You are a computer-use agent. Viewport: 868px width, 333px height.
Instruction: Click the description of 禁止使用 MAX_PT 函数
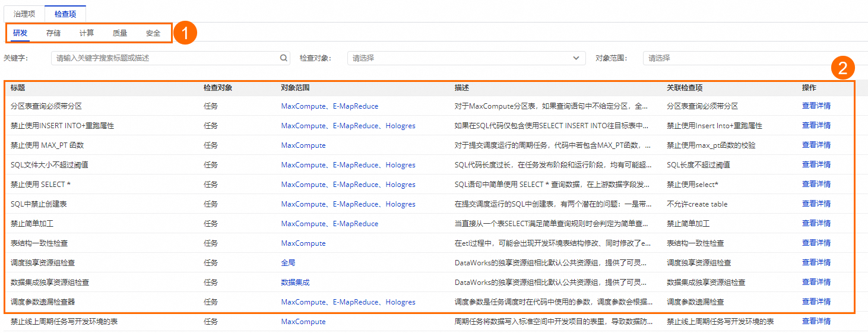pos(553,145)
